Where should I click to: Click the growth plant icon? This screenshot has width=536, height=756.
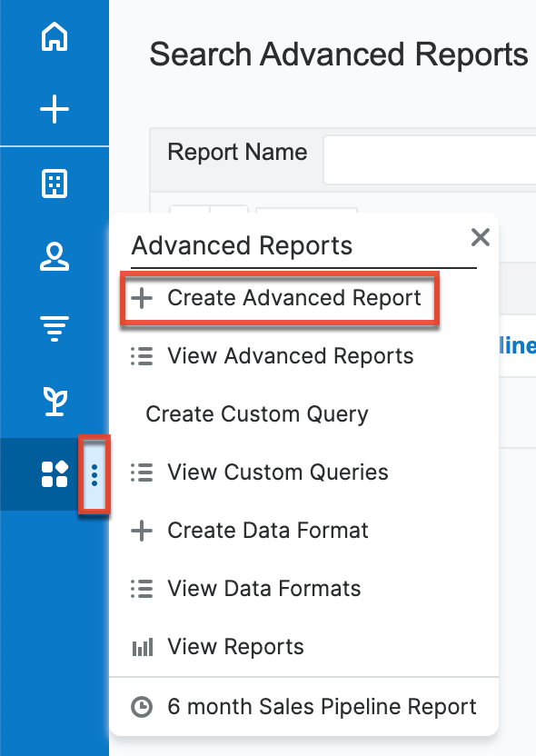tap(55, 400)
